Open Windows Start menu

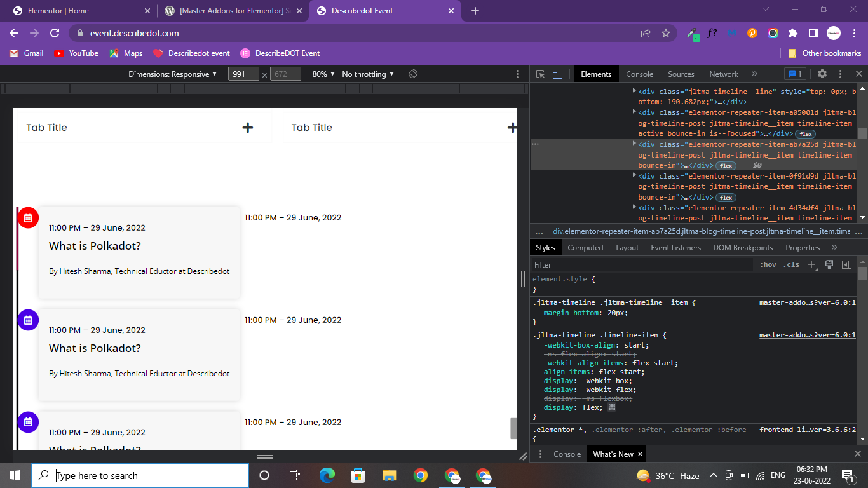pyautogui.click(x=15, y=475)
